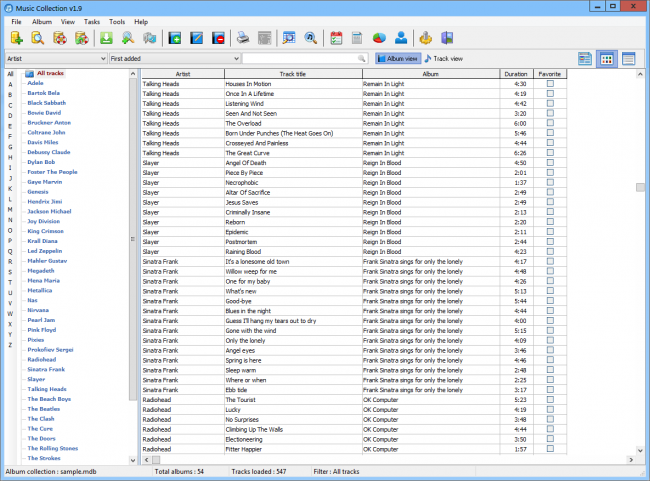Open the 'First added' sort dropdown
The image size is (650, 481).
click(175, 58)
